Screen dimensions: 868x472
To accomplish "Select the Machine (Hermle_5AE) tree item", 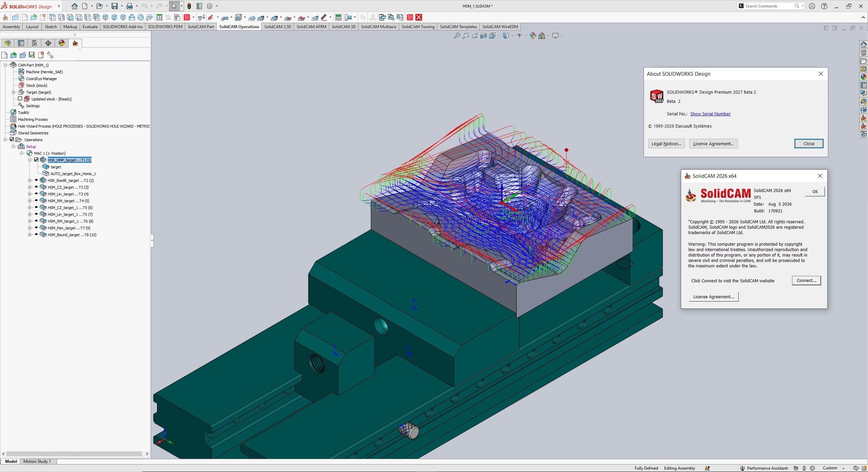I will (44, 72).
